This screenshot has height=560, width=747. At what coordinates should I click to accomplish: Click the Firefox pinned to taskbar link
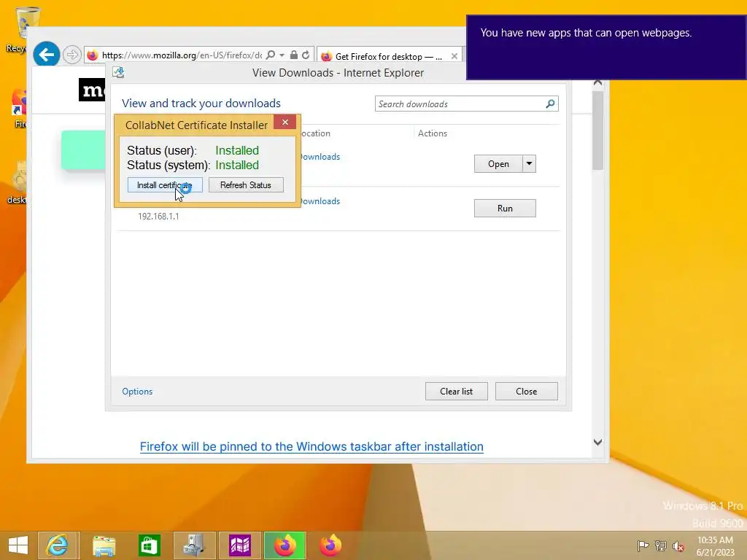(x=311, y=447)
